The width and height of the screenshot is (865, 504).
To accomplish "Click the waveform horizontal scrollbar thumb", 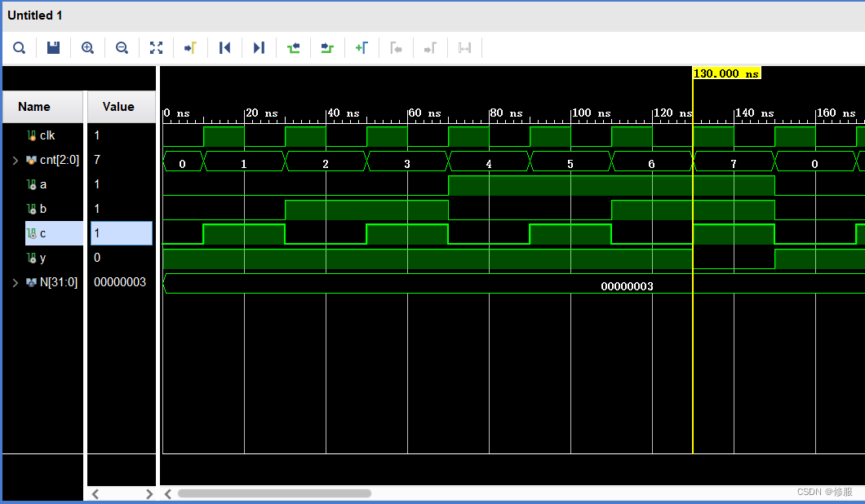I will click(x=273, y=493).
